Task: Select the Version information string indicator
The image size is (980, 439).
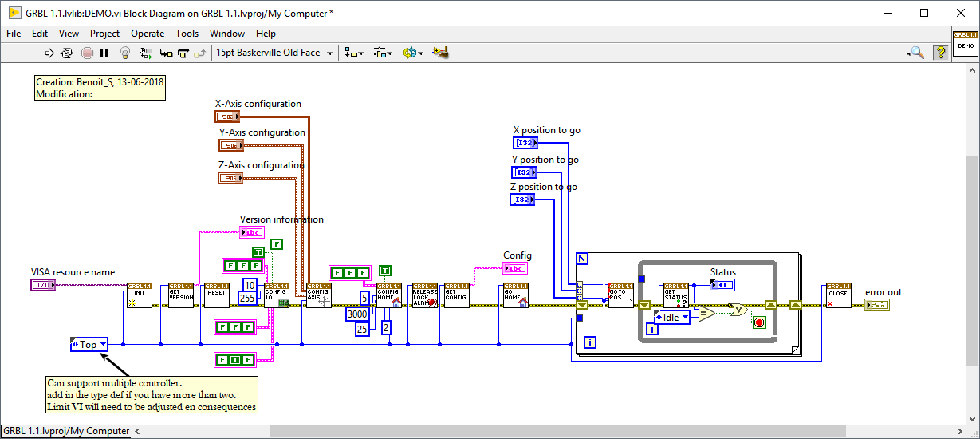Action: (x=252, y=232)
